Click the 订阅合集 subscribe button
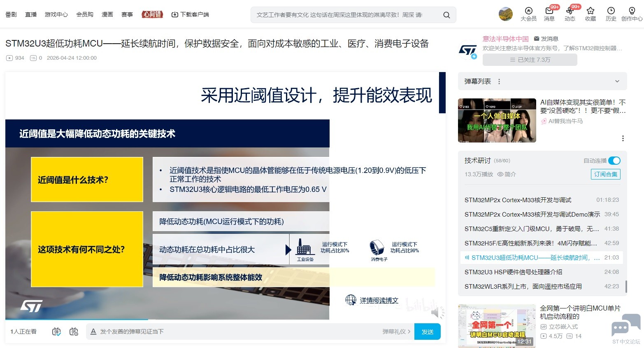The image size is (644, 348). pos(606,174)
